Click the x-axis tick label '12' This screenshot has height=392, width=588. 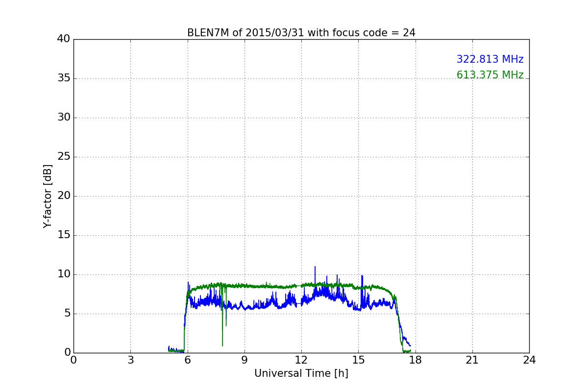301,360
